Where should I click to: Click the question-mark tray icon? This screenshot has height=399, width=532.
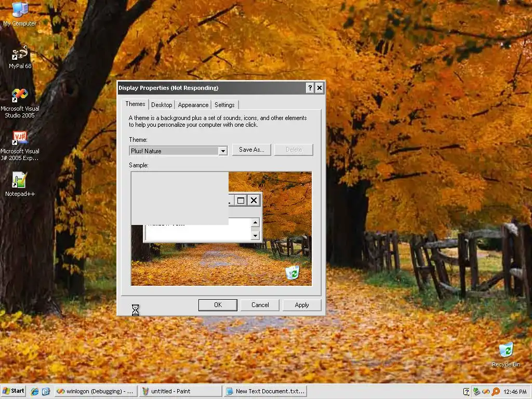[x=466, y=392]
